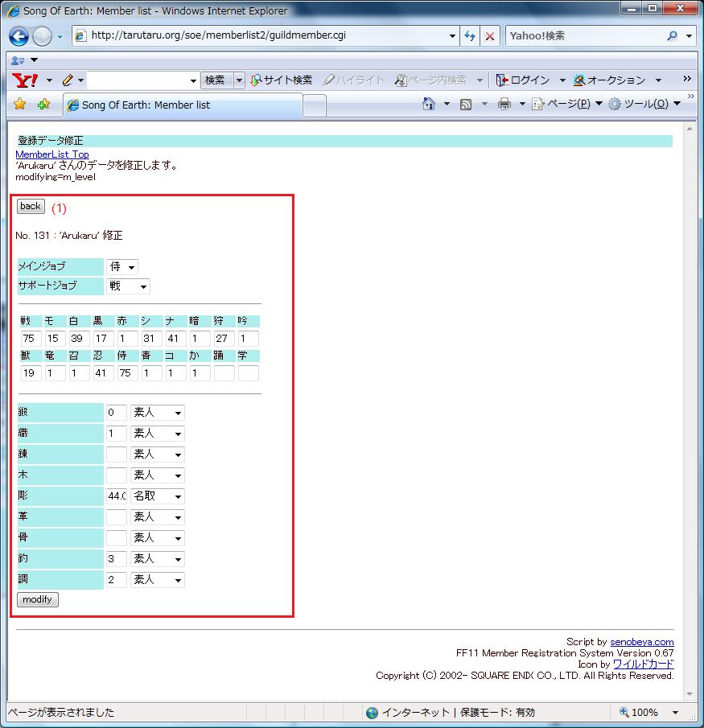
Task: Open the Favorites star icon
Action: click(x=20, y=105)
